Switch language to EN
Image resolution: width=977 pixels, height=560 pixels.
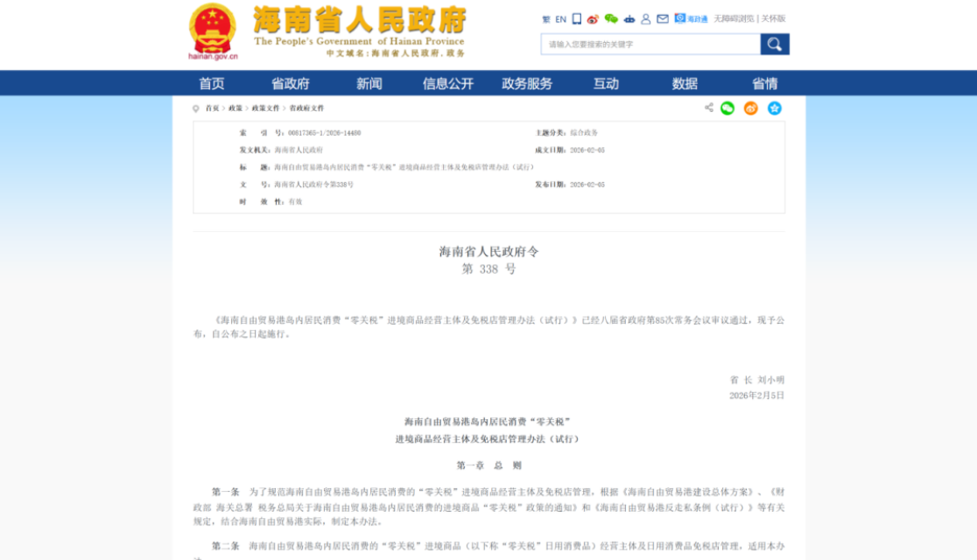(x=560, y=18)
